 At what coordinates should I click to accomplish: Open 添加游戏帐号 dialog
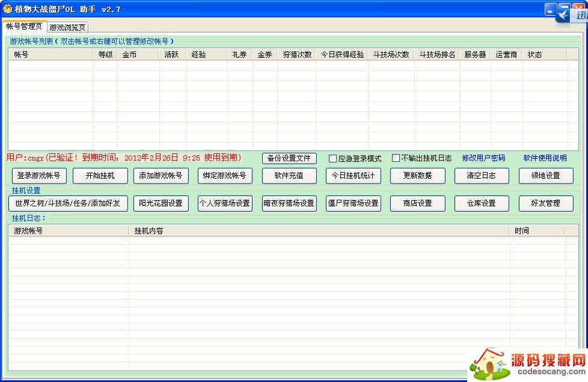tap(160, 176)
